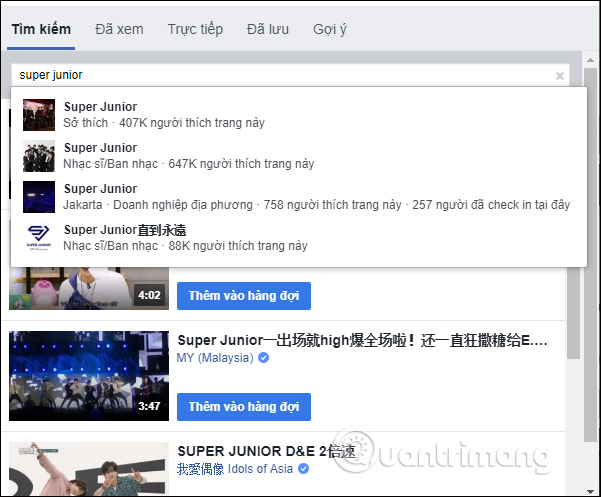
Task: Visit the 我愛偶像 Idols of Asia page
Action: [235, 469]
